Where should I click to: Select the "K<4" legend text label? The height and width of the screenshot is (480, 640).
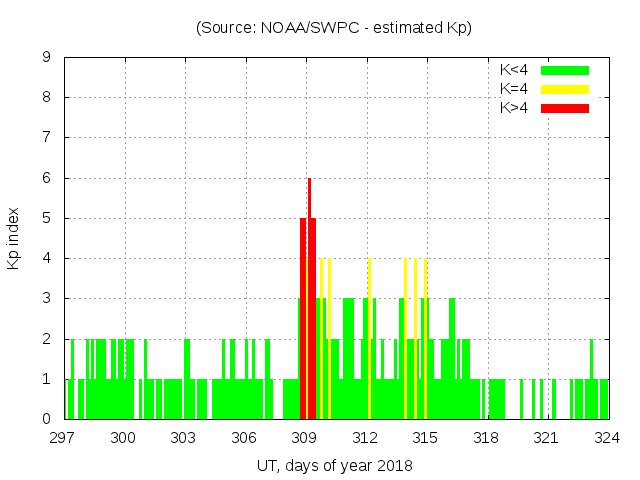pyautogui.click(x=514, y=70)
